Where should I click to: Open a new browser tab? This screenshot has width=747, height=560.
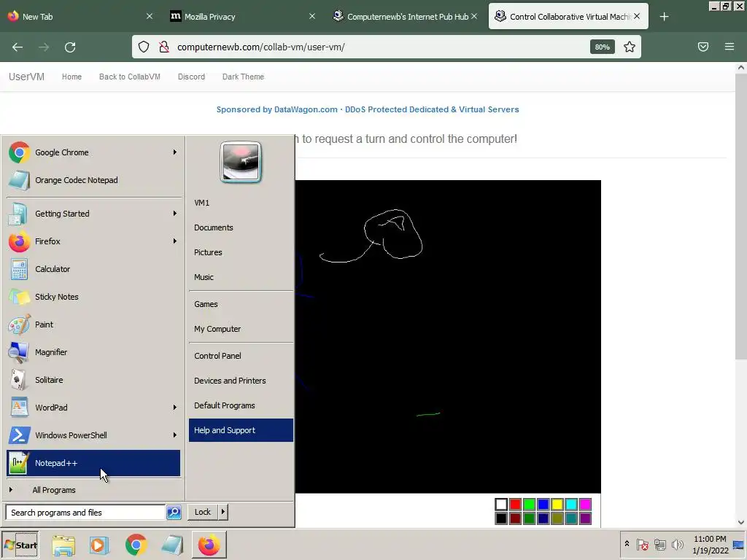click(x=664, y=17)
